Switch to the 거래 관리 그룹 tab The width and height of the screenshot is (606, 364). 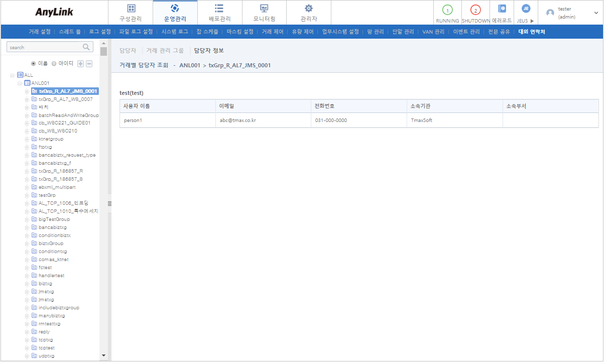point(165,51)
